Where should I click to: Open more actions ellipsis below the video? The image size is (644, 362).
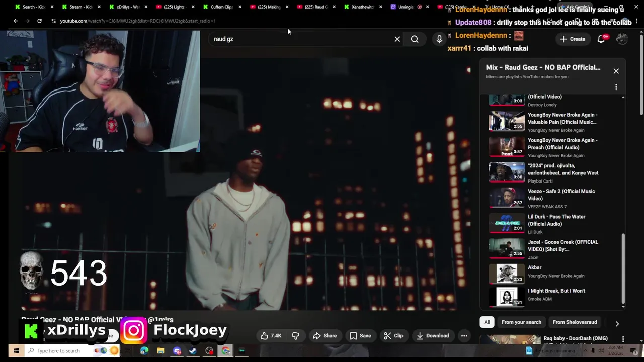pos(464,336)
